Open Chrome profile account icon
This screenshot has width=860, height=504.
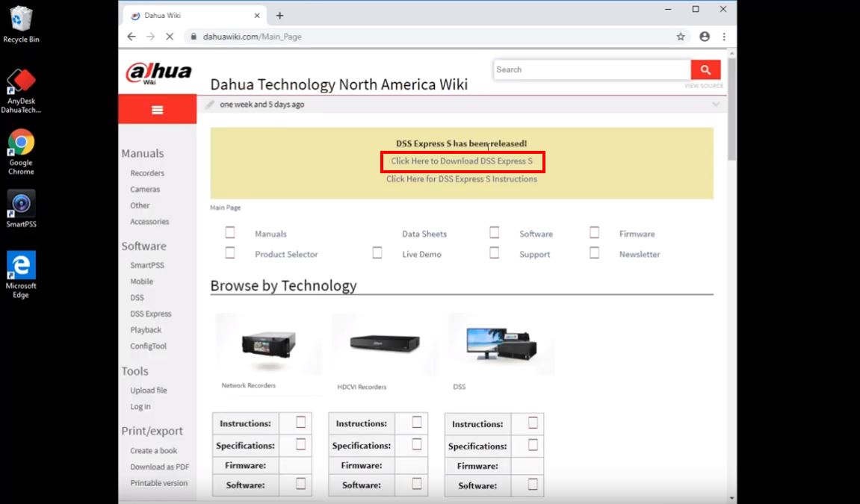tap(704, 37)
